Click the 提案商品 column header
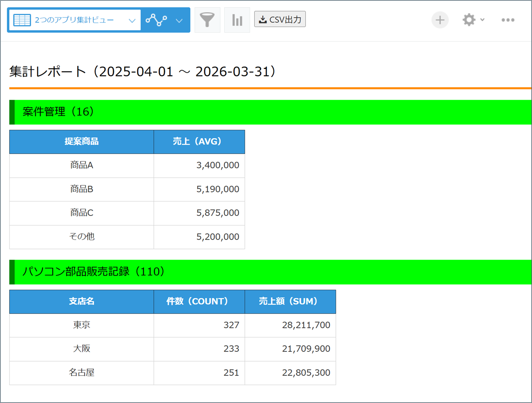The width and height of the screenshot is (532, 403). [82, 142]
